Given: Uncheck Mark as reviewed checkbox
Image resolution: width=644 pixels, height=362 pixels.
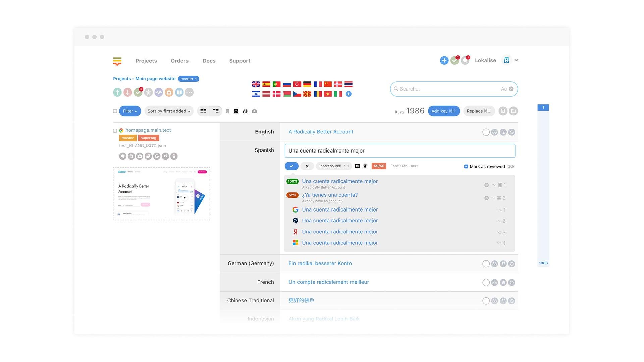Looking at the screenshot, I should tap(466, 166).
